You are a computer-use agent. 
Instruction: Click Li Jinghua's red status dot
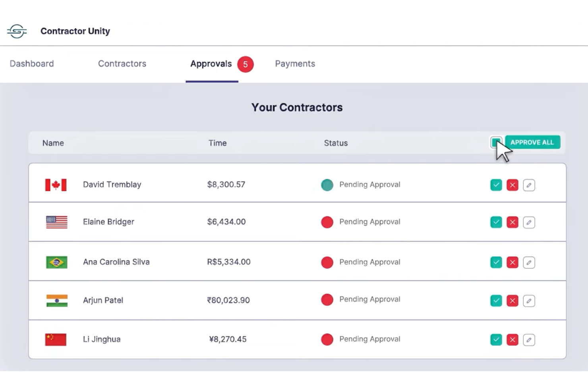[327, 339]
